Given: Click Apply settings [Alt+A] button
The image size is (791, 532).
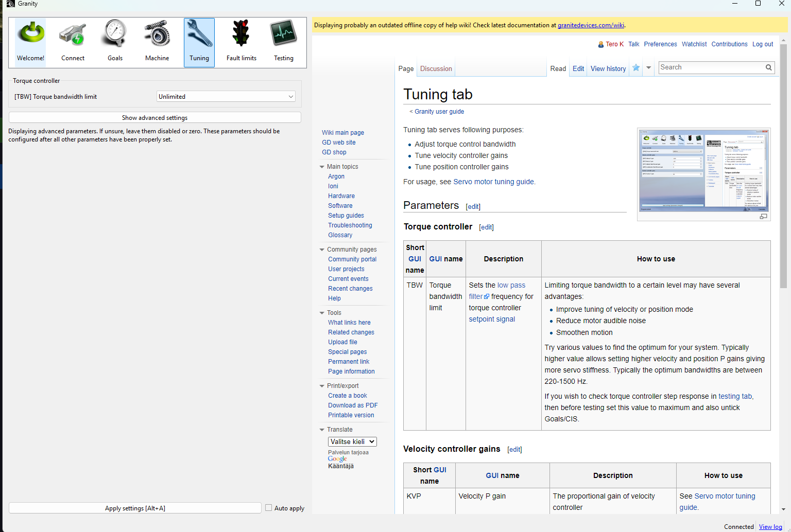Looking at the screenshot, I should (x=135, y=508).
